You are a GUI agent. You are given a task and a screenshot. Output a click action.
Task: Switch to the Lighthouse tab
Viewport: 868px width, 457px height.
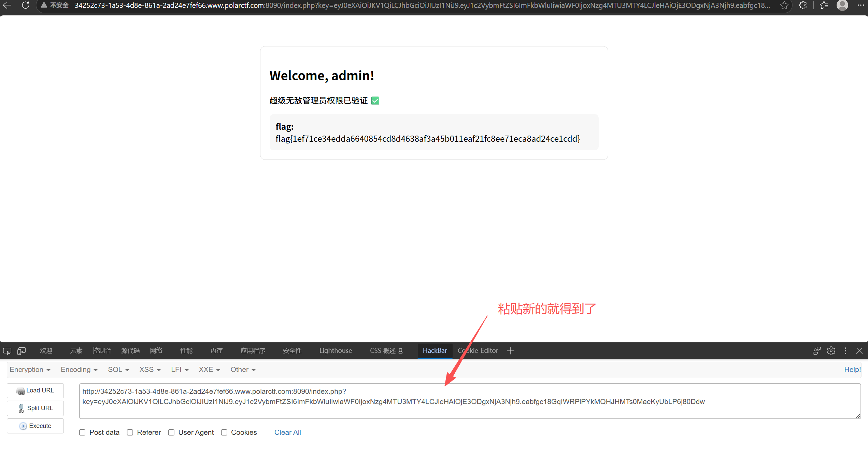coord(336,351)
